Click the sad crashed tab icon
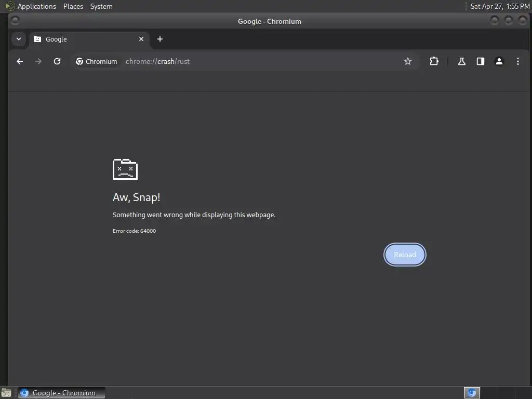The height and width of the screenshot is (399, 532). (x=125, y=169)
